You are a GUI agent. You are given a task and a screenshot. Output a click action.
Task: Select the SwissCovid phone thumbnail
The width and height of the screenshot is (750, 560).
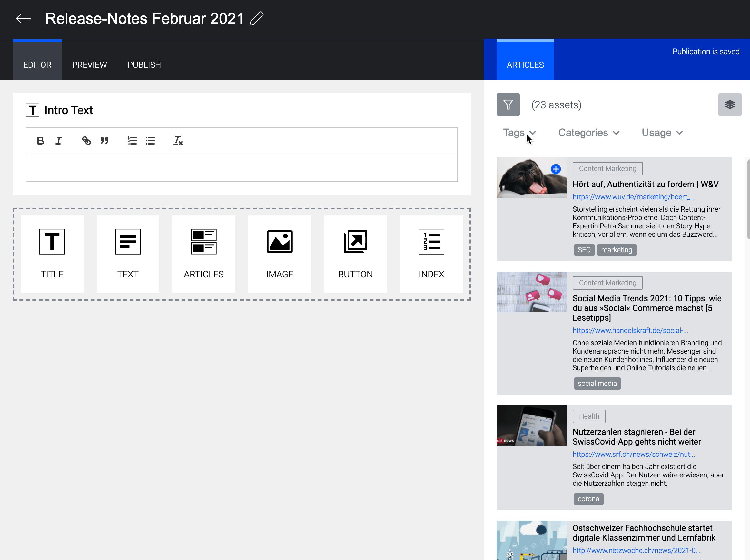tap(532, 425)
